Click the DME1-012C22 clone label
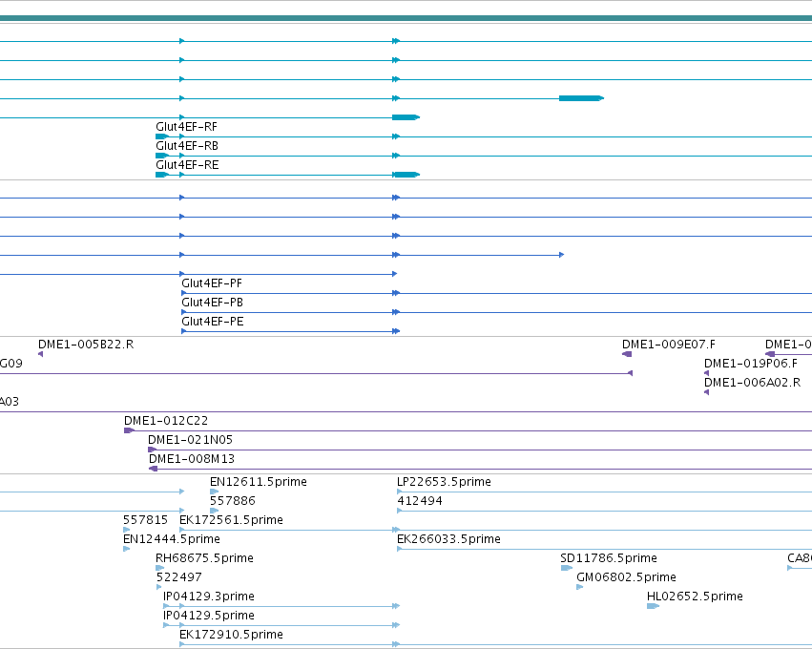The width and height of the screenshot is (812, 649). pos(166,421)
